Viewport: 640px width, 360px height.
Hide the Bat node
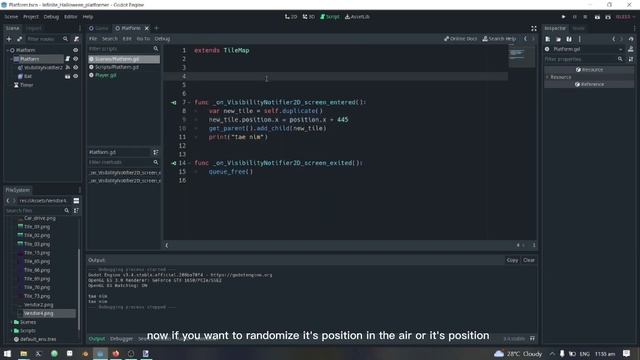(76, 76)
